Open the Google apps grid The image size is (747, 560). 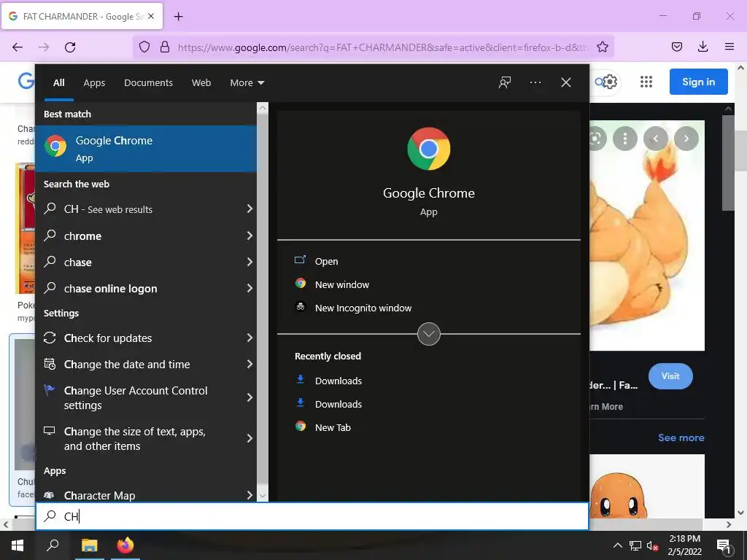coord(646,82)
